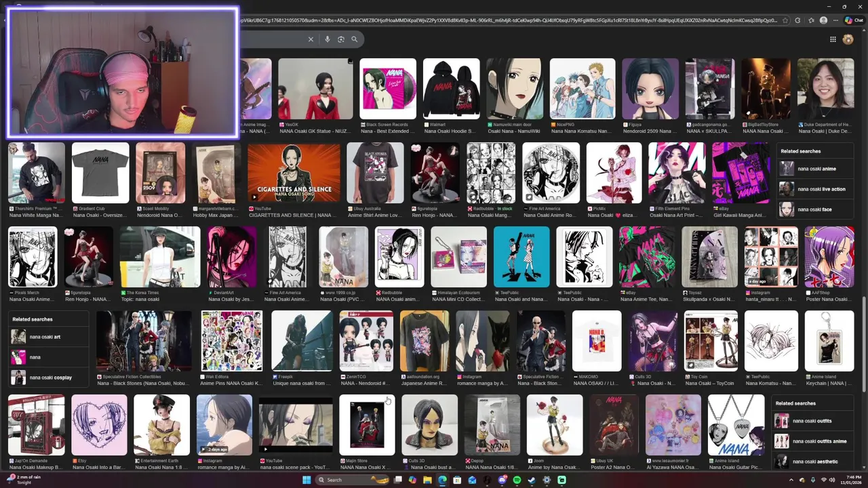Open Steam from the taskbar
Screen dimensions: 868x488
pos(532,480)
